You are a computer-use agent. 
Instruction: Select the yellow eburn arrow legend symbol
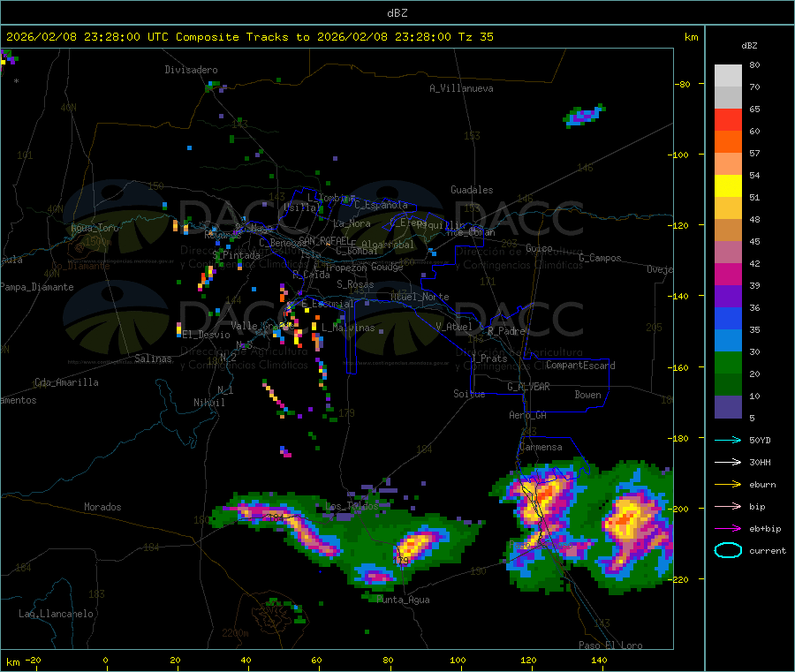pos(728,485)
